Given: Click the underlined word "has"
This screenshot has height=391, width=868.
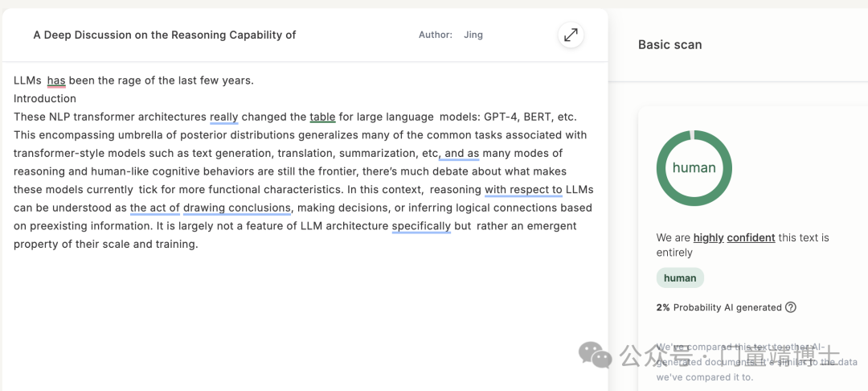Looking at the screenshot, I should [56, 81].
